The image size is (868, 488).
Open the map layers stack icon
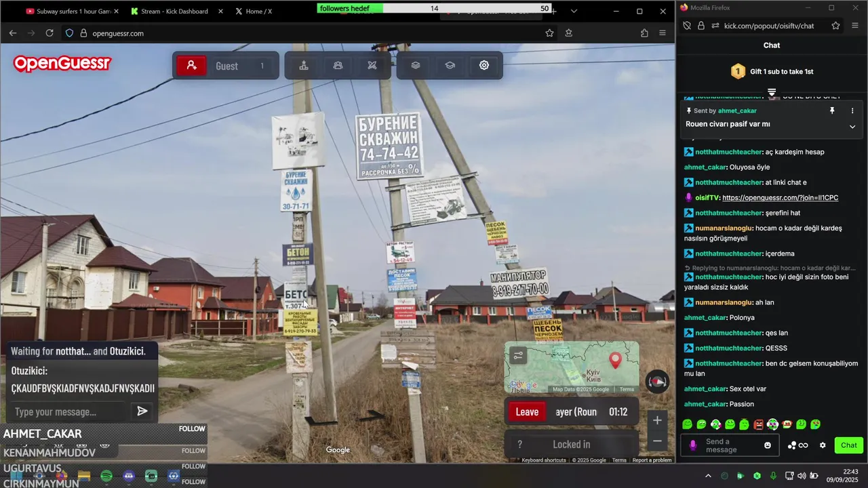tap(416, 66)
